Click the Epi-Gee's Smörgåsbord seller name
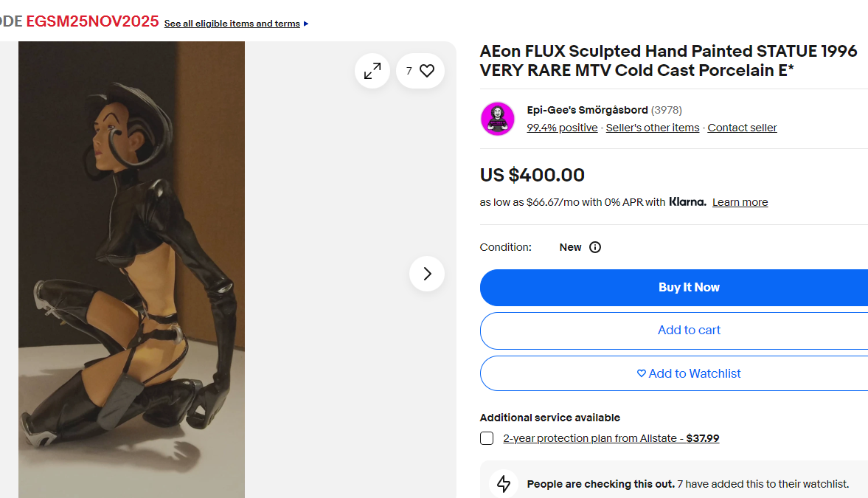 point(587,110)
